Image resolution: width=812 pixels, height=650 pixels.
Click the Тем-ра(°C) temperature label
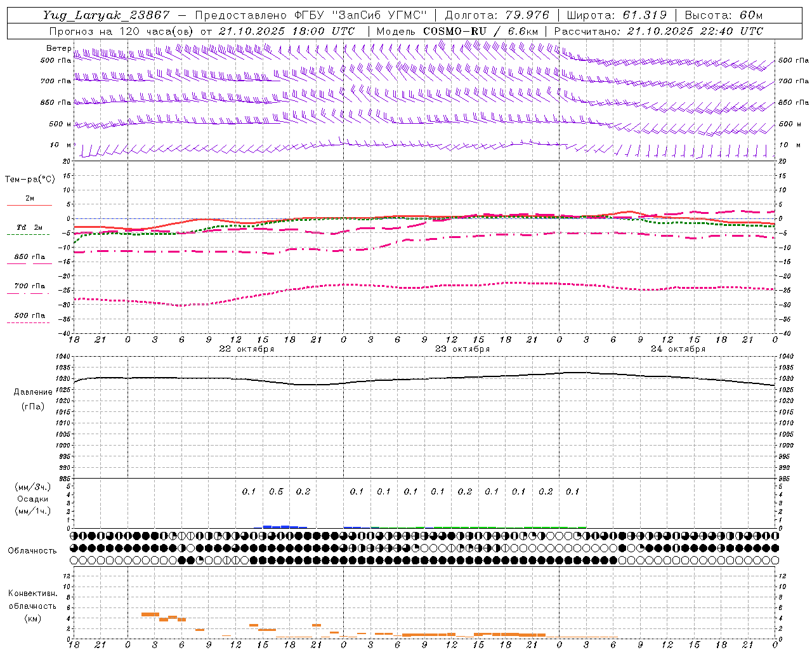point(30,180)
